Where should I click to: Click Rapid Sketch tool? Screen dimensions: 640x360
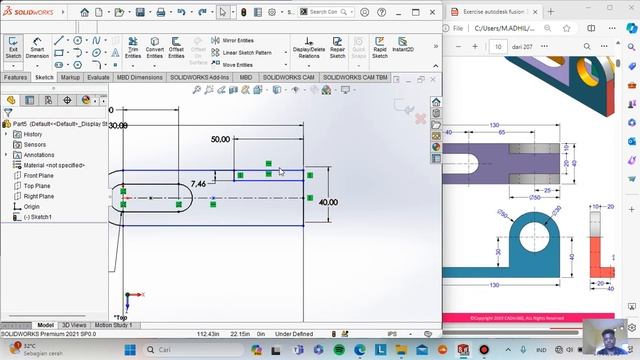[x=380, y=48]
